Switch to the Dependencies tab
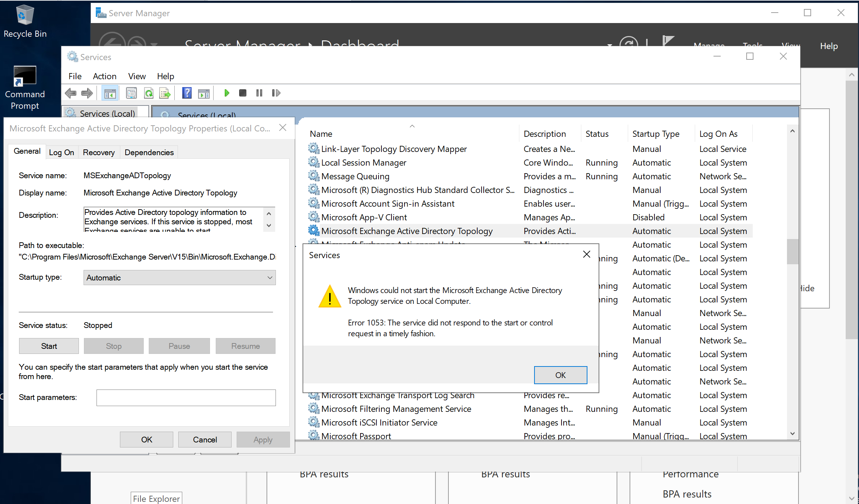This screenshot has width=859, height=504. click(x=149, y=152)
